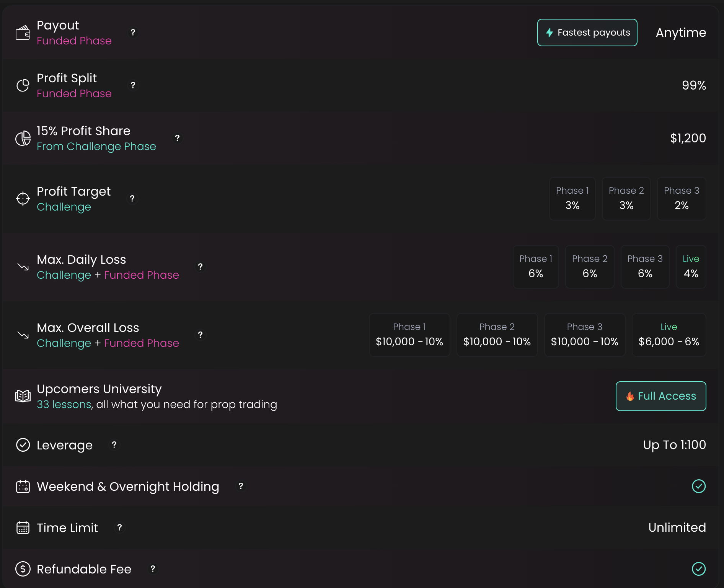Open the Weekend & Overnight Holding help icon
The width and height of the screenshot is (724, 588).
point(241,486)
